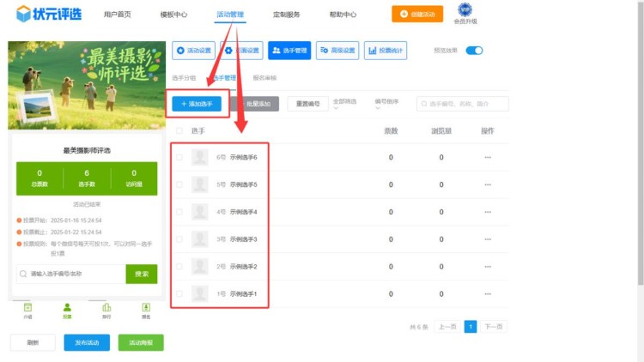
Task: Open the three-dot actions for 示例选手1
Action: point(488,294)
